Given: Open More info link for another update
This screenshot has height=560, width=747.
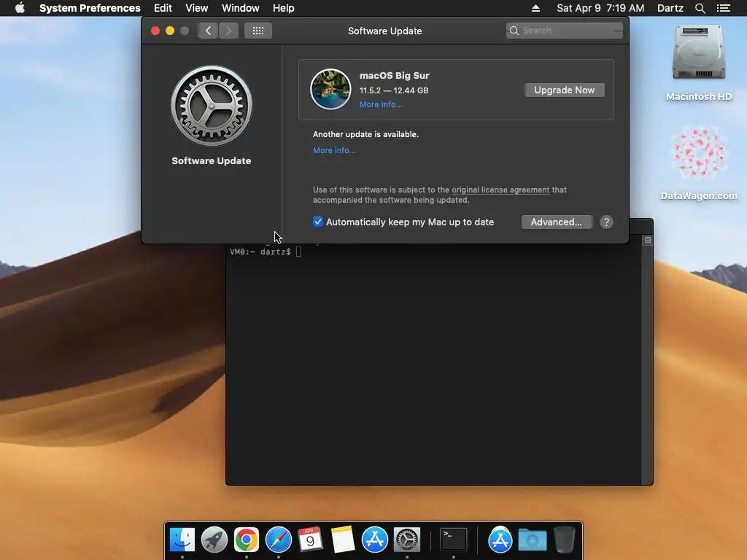Looking at the screenshot, I should point(334,150).
